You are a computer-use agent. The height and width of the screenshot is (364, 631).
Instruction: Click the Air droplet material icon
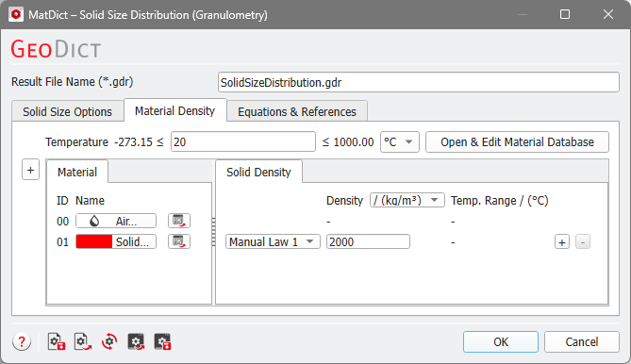tap(94, 221)
